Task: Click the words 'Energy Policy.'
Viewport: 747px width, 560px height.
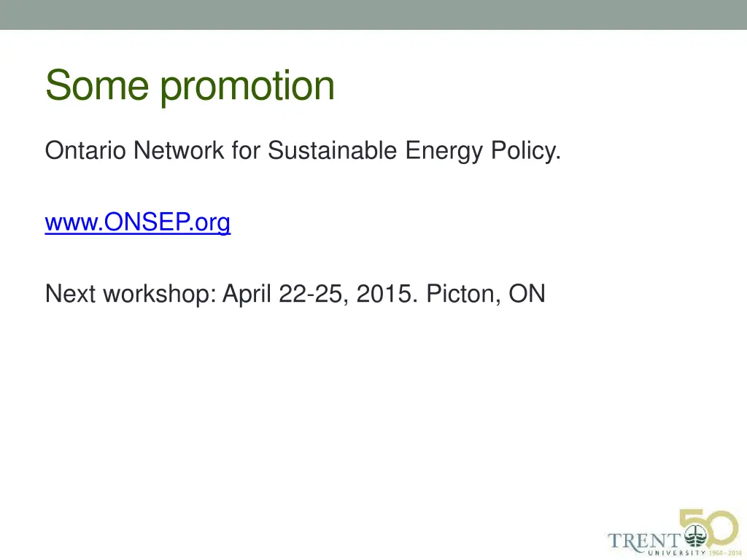Action: pyautogui.click(x=483, y=152)
